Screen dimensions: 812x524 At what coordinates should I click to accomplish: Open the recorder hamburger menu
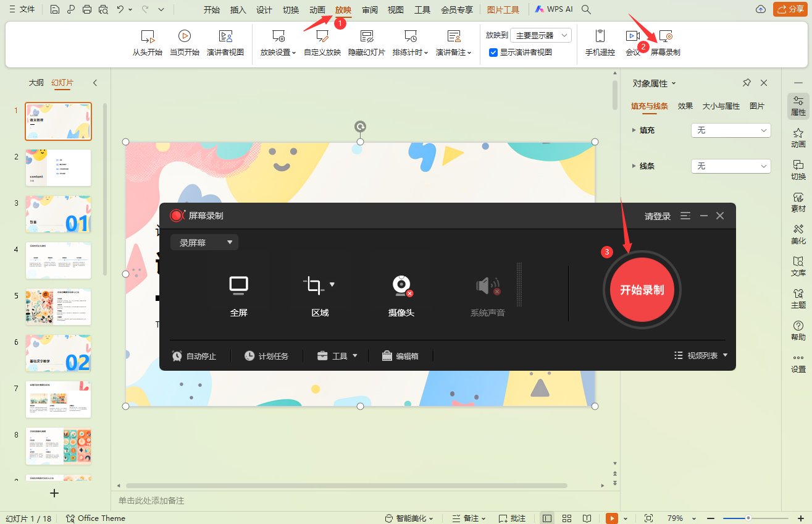(x=685, y=216)
